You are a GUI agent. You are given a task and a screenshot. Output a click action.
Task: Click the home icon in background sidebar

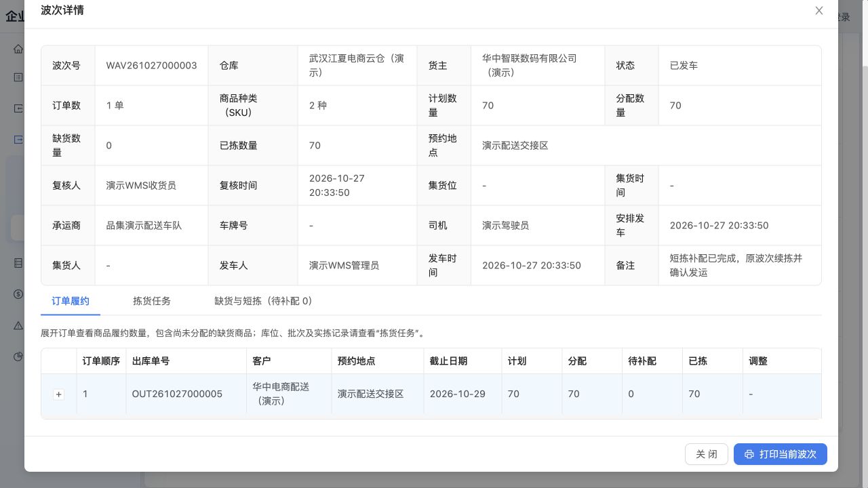coord(18,49)
